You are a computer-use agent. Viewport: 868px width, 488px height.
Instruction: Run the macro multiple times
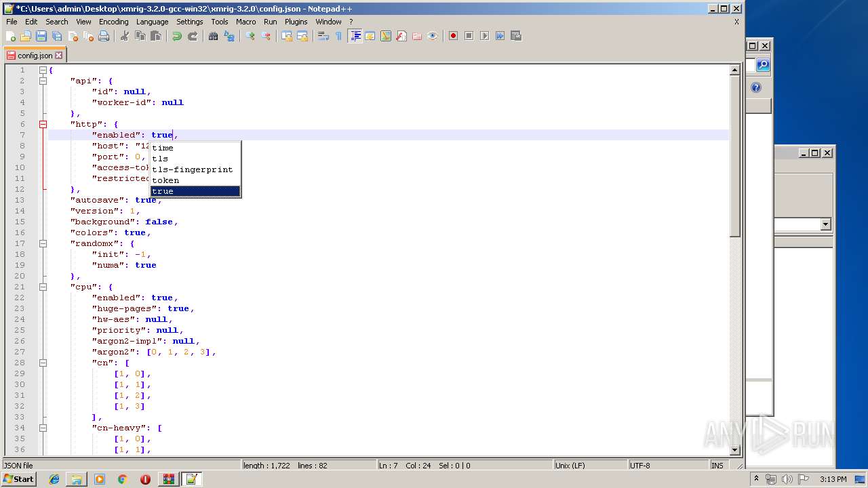click(500, 36)
